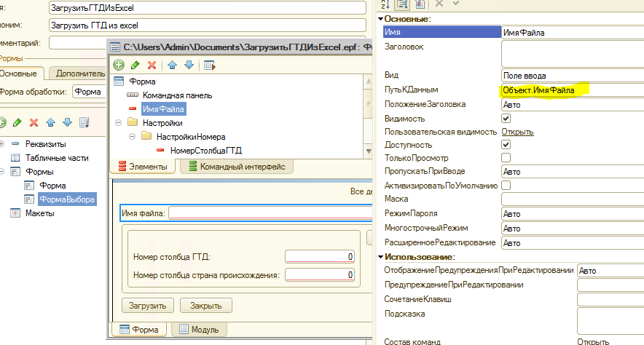The image size is (644, 345).
Task: Collapse the НастройкиНомера group
Action: [x=133, y=137]
